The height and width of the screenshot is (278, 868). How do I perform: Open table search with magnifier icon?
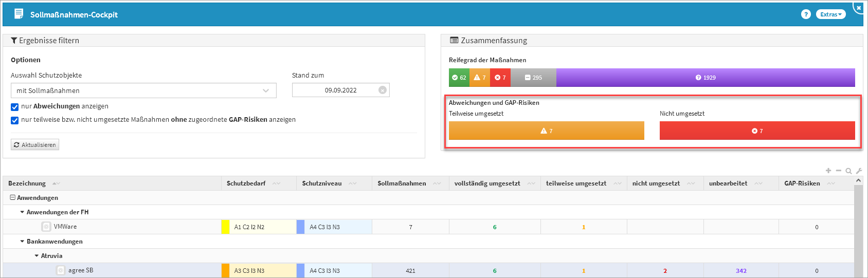(x=848, y=171)
